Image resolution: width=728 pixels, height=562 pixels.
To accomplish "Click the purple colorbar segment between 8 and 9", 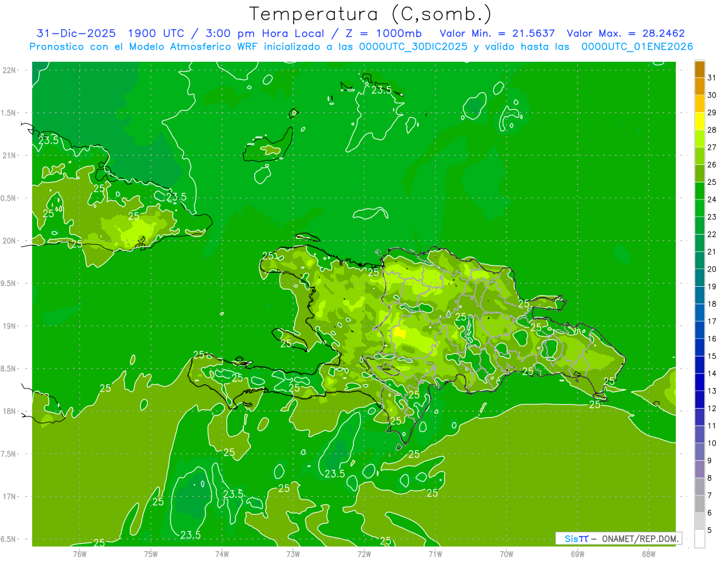I will pos(699,469).
